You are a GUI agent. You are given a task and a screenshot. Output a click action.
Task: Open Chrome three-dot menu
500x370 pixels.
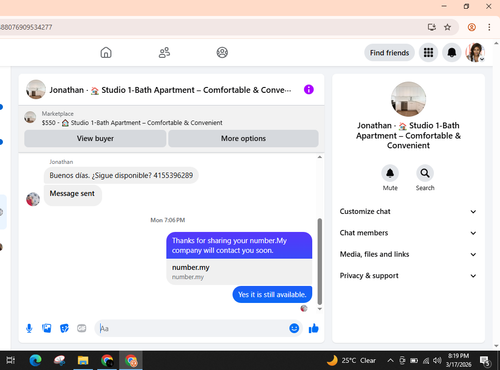[x=489, y=27]
